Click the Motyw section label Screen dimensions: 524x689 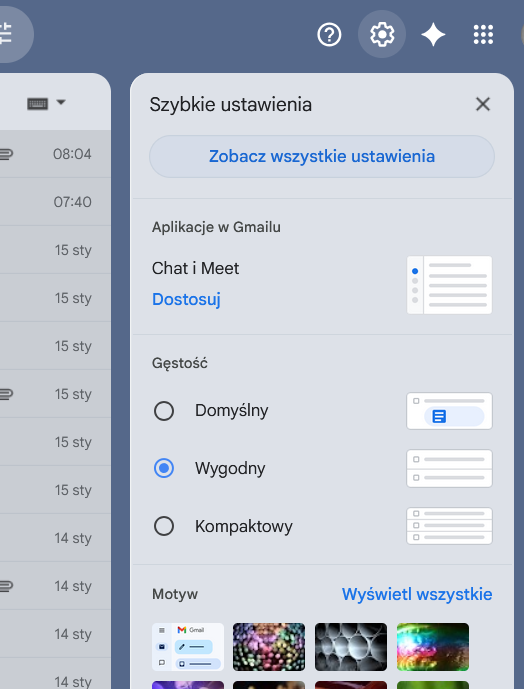[175, 594]
